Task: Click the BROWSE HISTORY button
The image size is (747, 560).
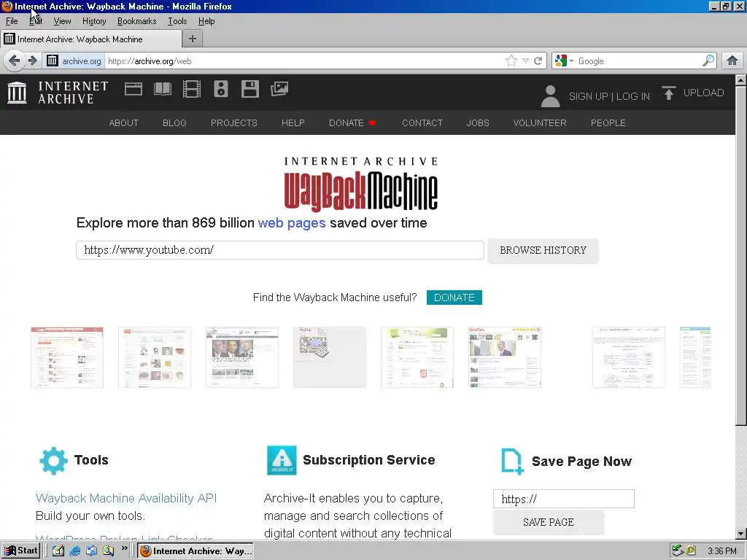Action: [543, 251]
